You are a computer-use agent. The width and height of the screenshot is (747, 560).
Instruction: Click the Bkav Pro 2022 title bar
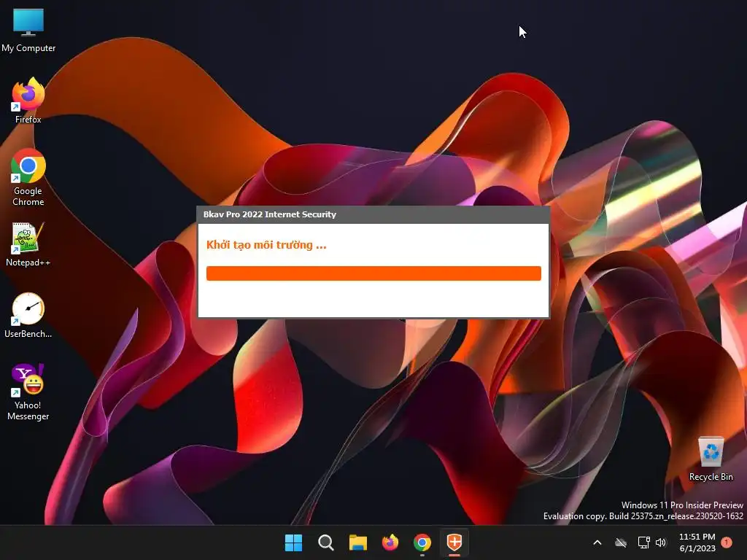373,215
